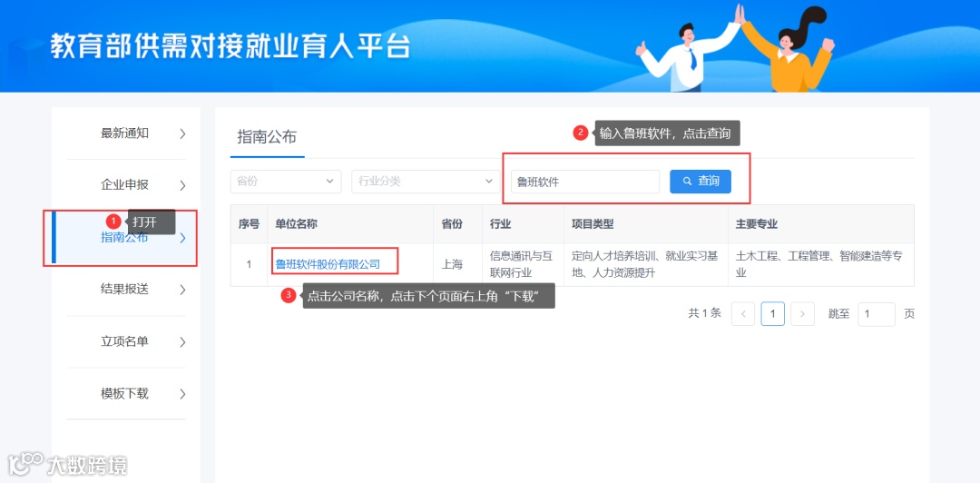The height and width of the screenshot is (483, 980).
Task: Click the 序号 column header
Action: pyautogui.click(x=249, y=224)
